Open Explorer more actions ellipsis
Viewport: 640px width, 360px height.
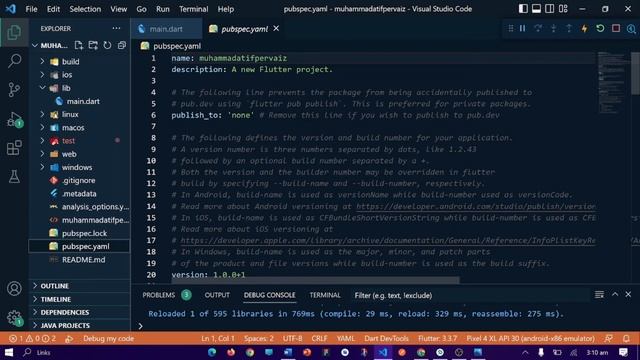(116, 28)
